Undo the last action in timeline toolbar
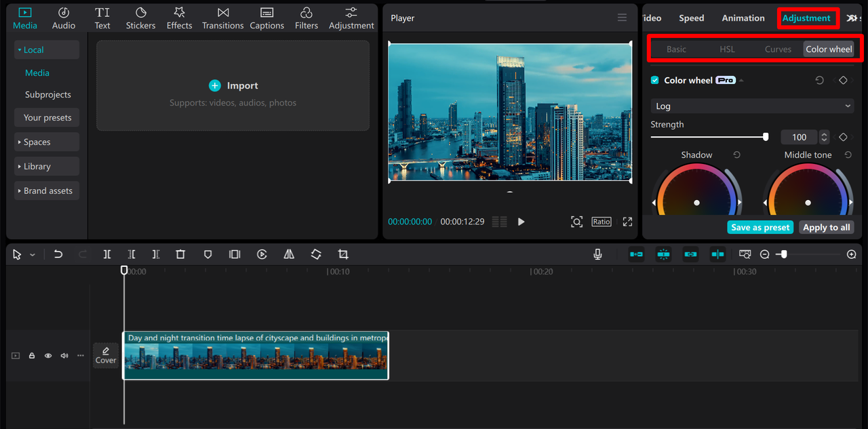The height and width of the screenshot is (429, 868). (x=58, y=254)
